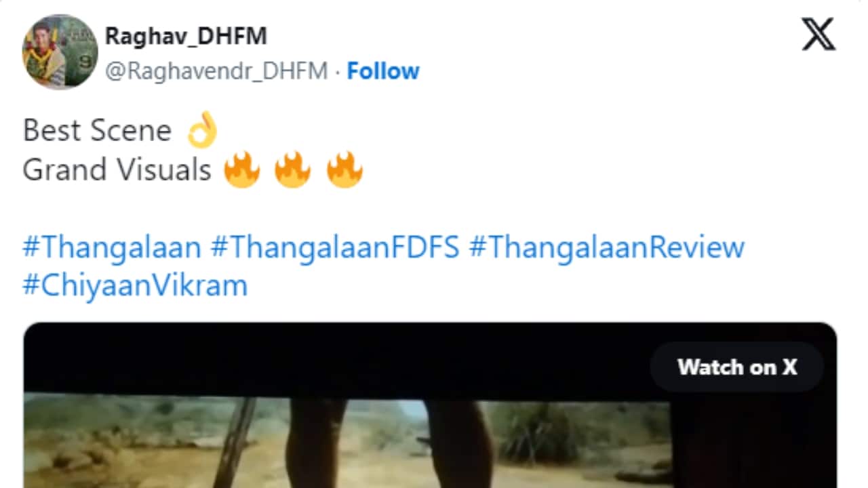Open the #ThangalaanReview hashtag
This screenshot has height=488, width=868.
coord(607,247)
